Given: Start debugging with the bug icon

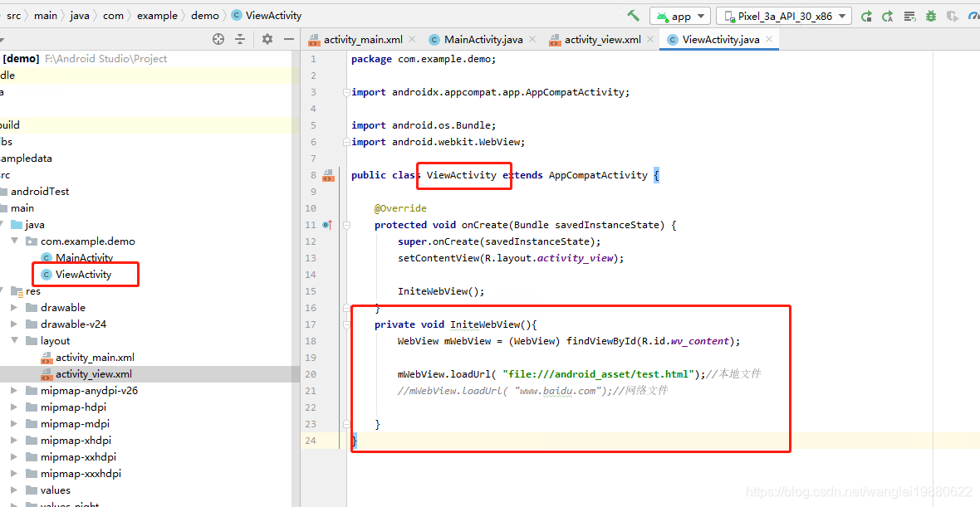Looking at the screenshot, I should 931,17.
